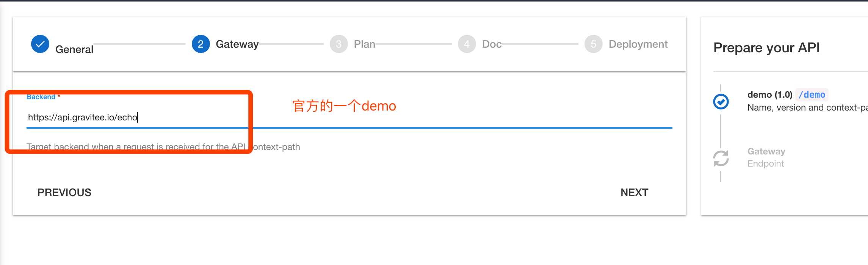Focus the Backend URL input field
The height and width of the screenshot is (265, 868).
(349, 117)
